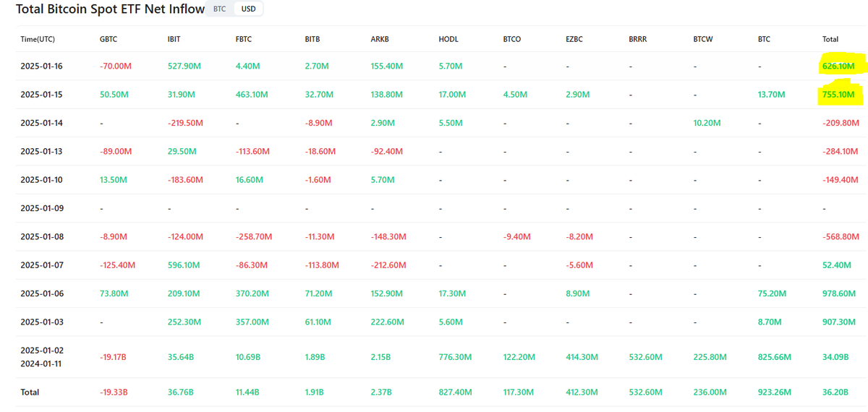868x412 pixels.
Task: Click the HODL column header
Action: point(448,39)
